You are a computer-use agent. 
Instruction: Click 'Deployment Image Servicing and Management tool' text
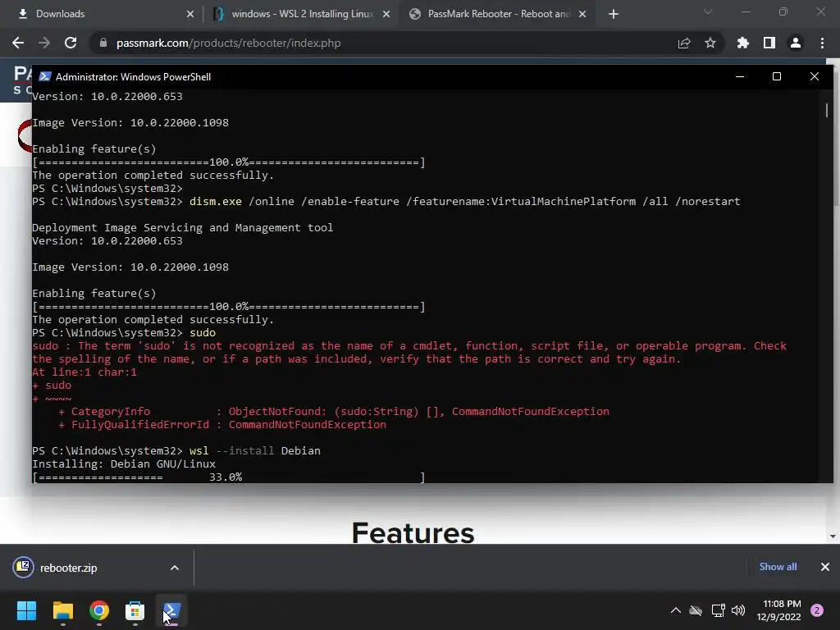(x=183, y=228)
